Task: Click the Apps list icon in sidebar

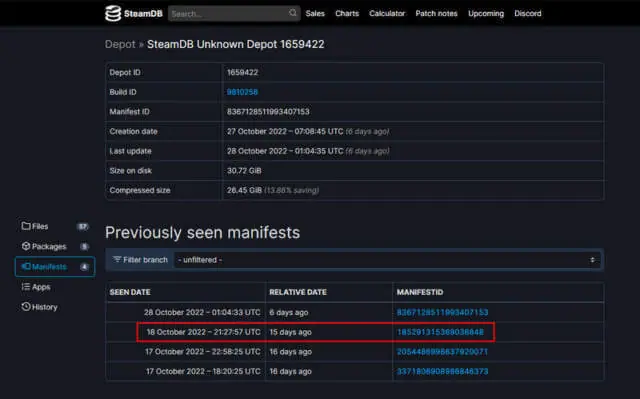Action: [x=26, y=286]
